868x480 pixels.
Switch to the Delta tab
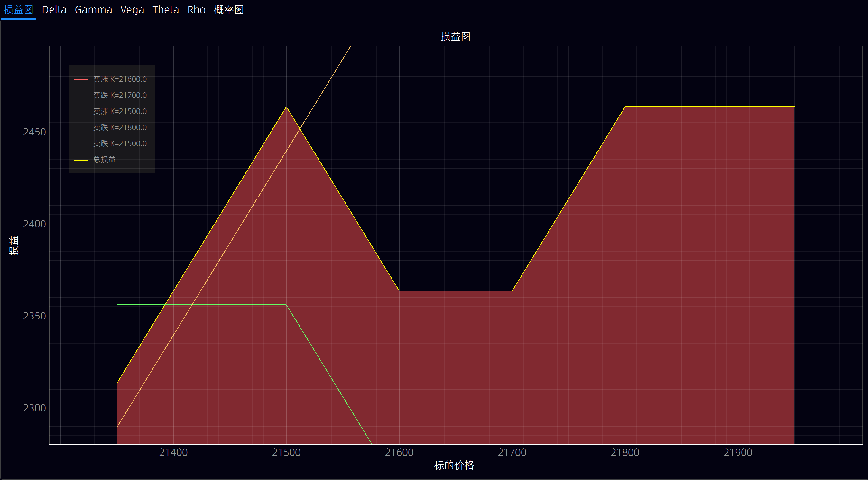pyautogui.click(x=54, y=10)
